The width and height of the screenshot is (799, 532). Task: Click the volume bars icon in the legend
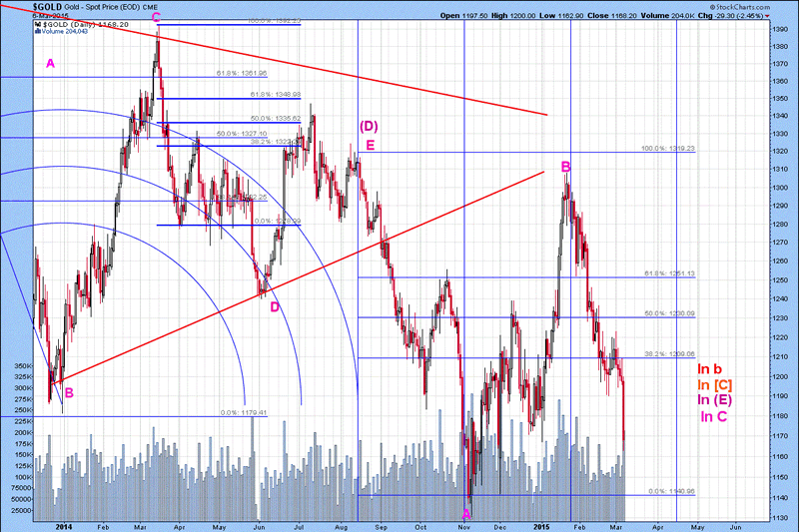[38, 31]
